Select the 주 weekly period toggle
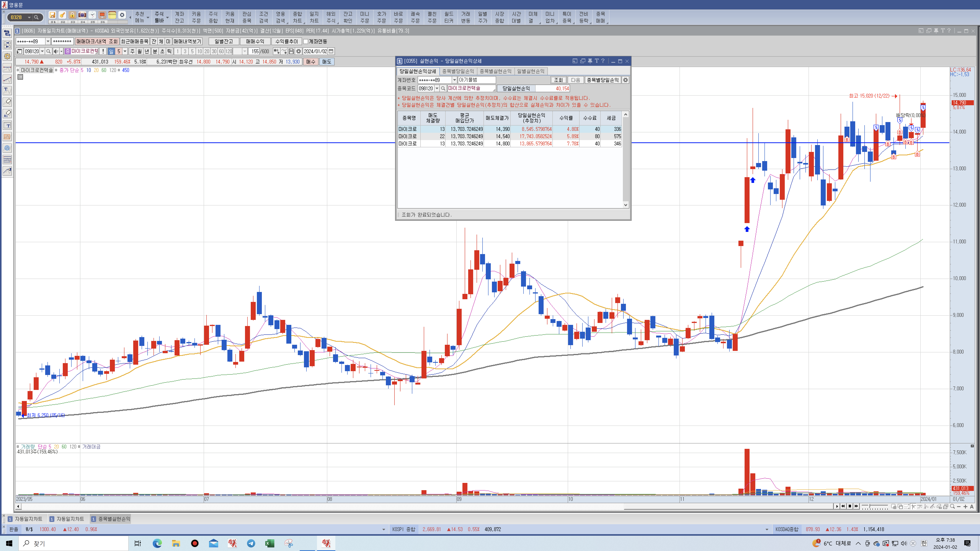This screenshot has width=980, height=551. (132, 51)
